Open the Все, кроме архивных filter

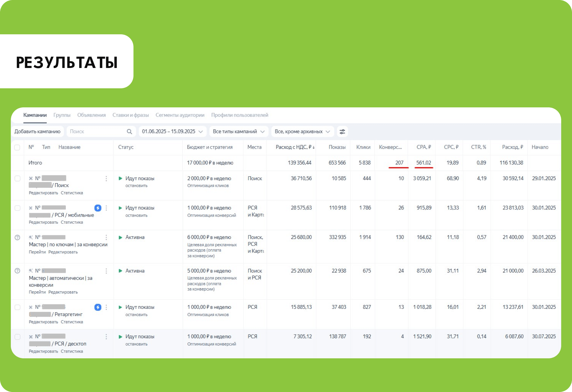[x=302, y=132]
